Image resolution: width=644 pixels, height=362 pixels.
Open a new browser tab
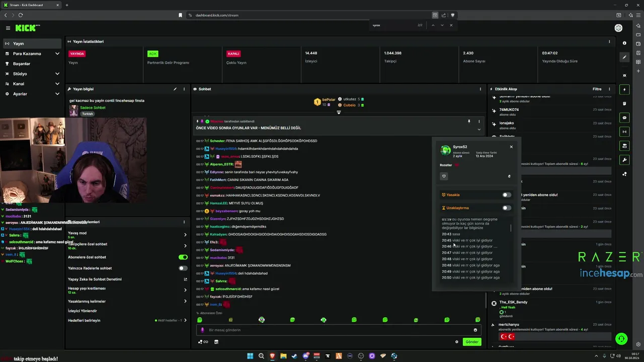(67, 5)
